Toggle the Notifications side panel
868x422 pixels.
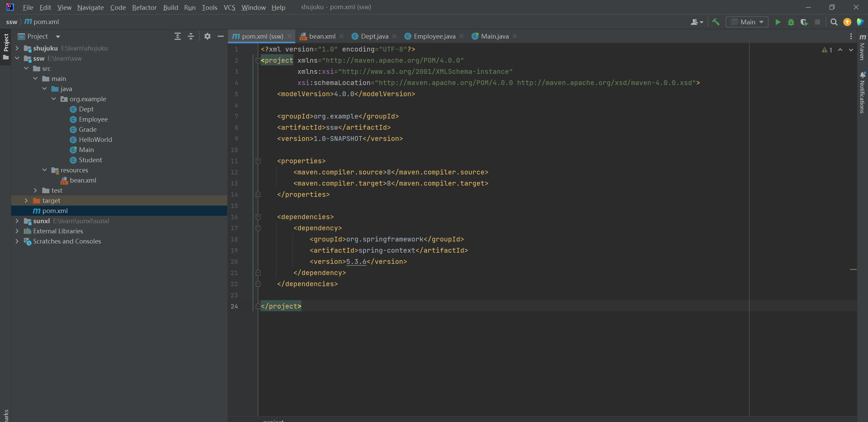[863, 93]
